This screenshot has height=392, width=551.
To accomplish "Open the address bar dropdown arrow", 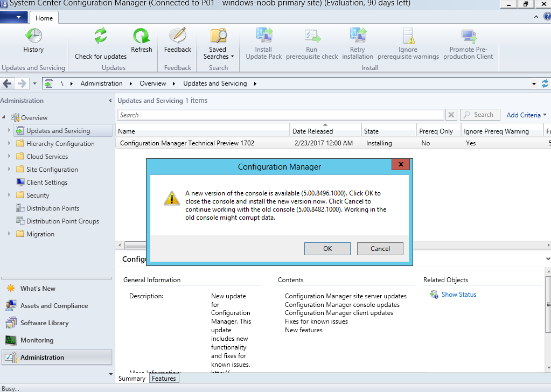I will click(x=534, y=83).
